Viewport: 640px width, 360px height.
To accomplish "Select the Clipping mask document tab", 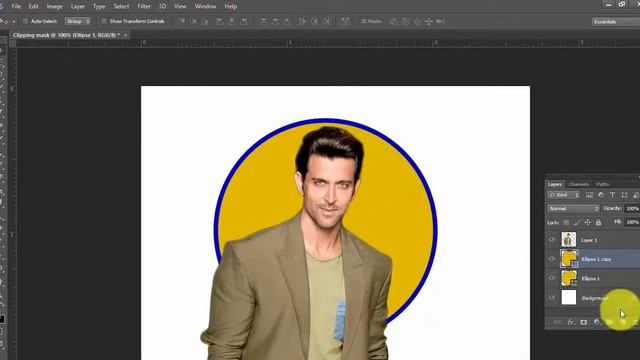I will [x=67, y=35].
